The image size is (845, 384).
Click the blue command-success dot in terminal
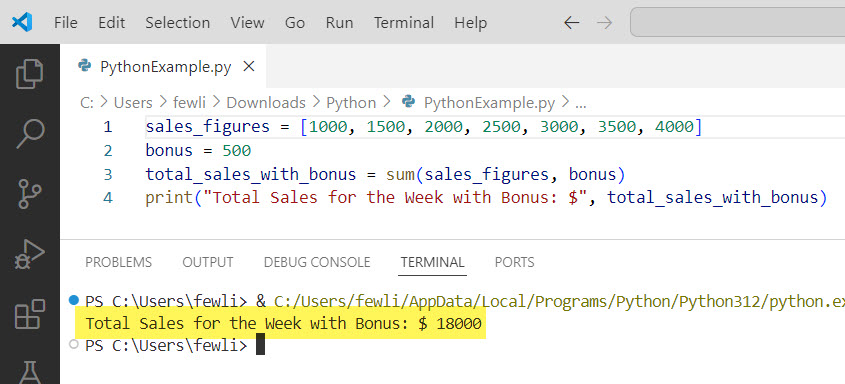click(x=74, y=300)
